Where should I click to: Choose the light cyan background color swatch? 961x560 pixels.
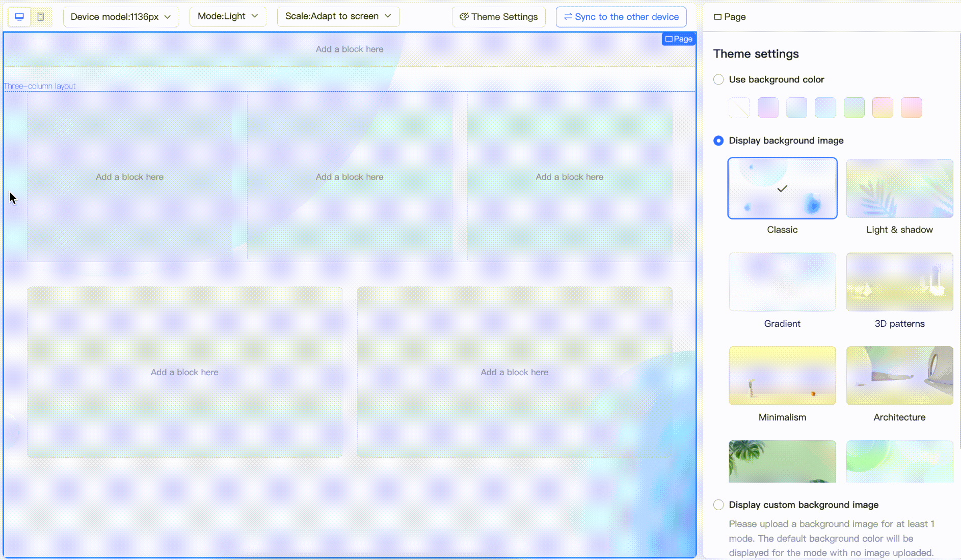click(x=825, y=108)
